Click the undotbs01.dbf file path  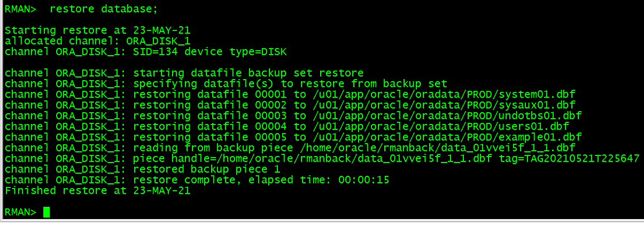point(446,116)
